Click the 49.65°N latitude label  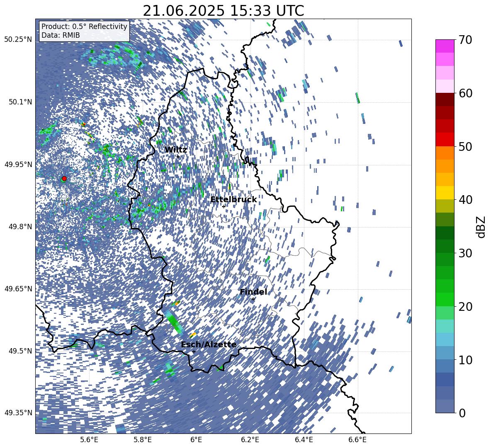click(x=18, y=288)
